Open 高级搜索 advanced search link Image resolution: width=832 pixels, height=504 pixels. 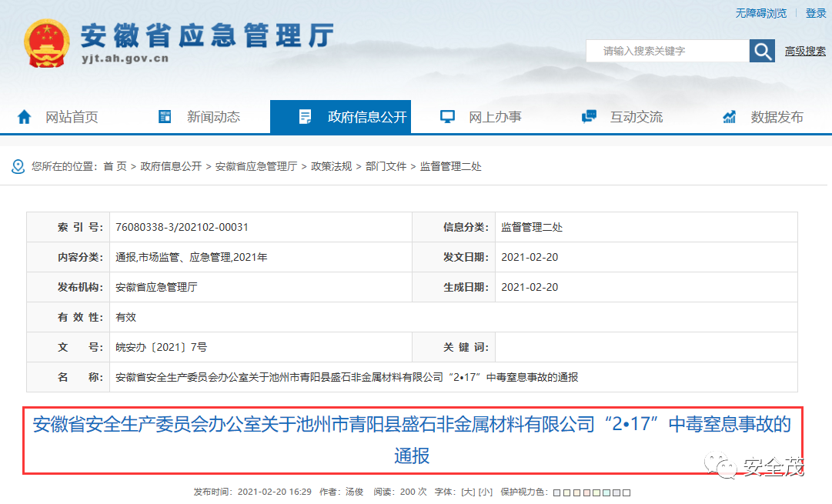point(805,52)
